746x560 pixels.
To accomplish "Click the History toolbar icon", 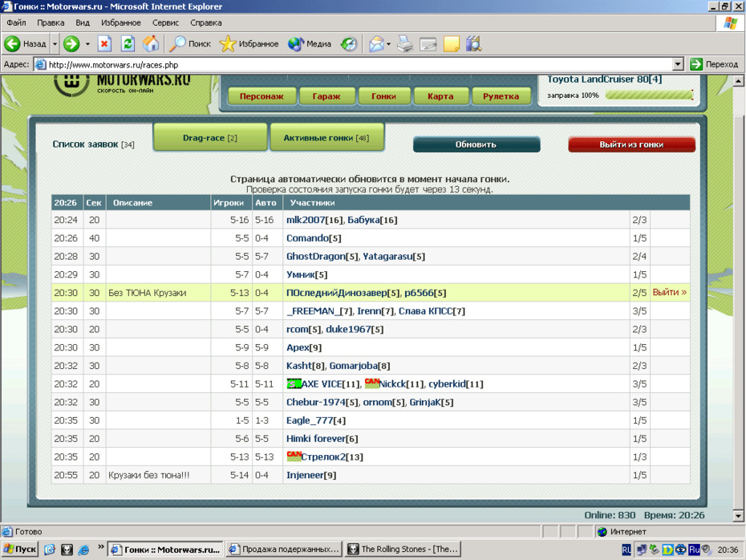I will coord(348,44).
